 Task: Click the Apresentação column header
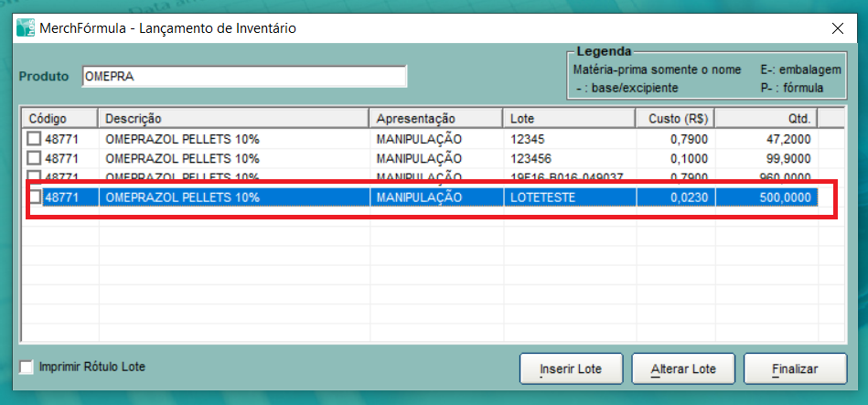click(x=436, y=119)
